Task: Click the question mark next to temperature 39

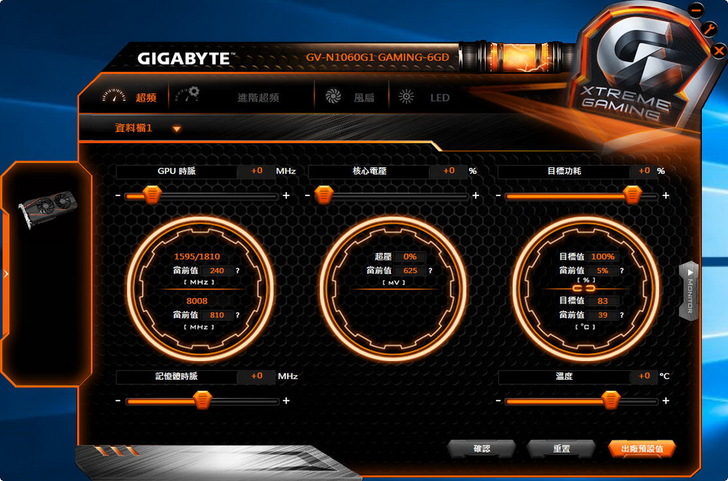Action: (x=622, y=315)
